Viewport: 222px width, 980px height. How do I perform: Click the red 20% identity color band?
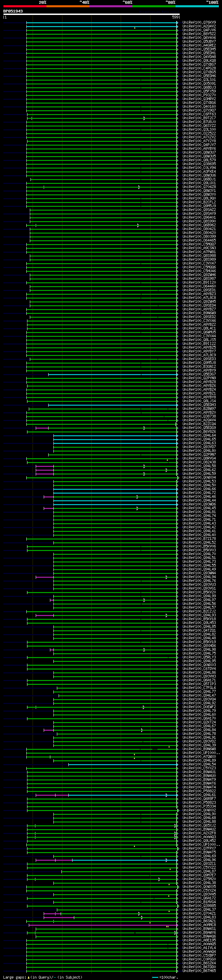click(x=25, y=6)
